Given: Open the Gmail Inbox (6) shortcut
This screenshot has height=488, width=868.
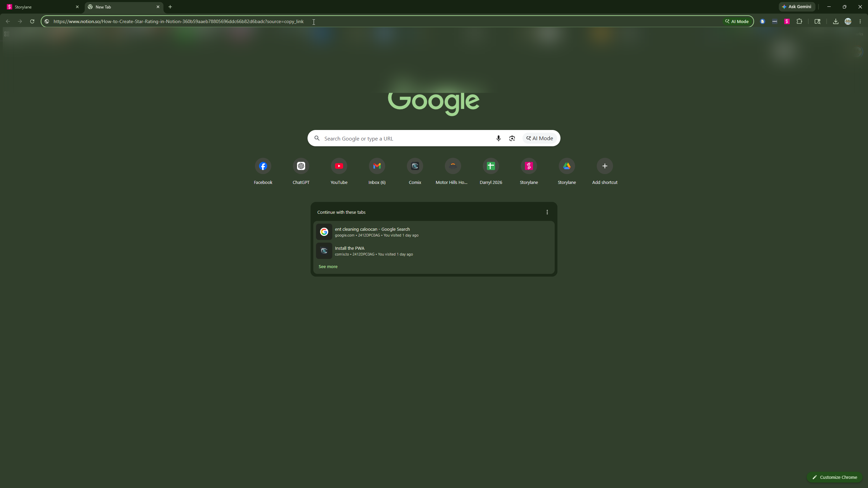Looking at the screenshot, I should (x=377, y=166).
